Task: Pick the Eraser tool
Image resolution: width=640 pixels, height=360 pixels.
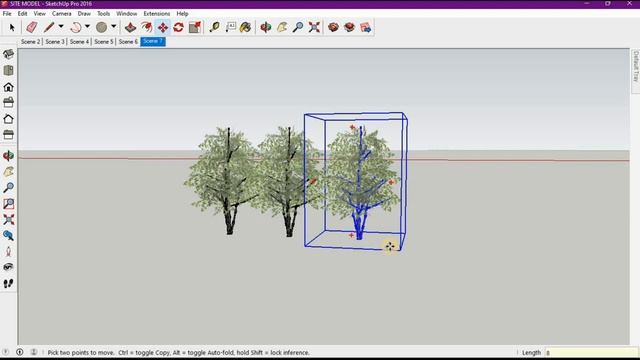Action: pyautogui.click(x=31, y=27)
